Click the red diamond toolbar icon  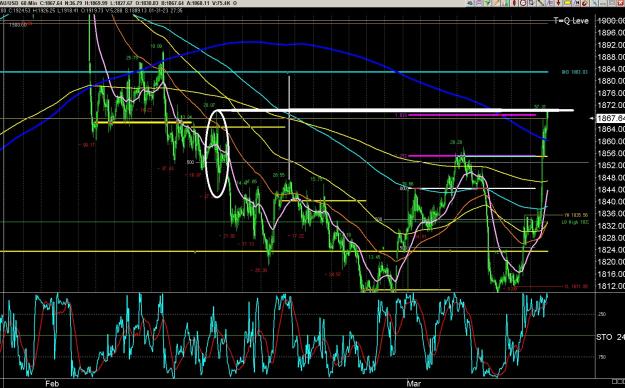pyautogui.click(x=514, y=3)
